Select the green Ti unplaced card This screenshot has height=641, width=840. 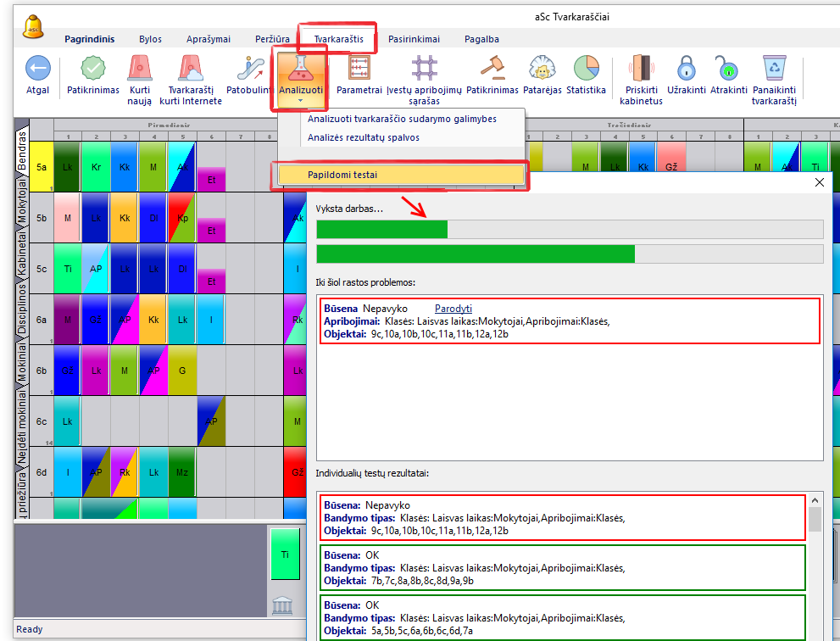284,553
